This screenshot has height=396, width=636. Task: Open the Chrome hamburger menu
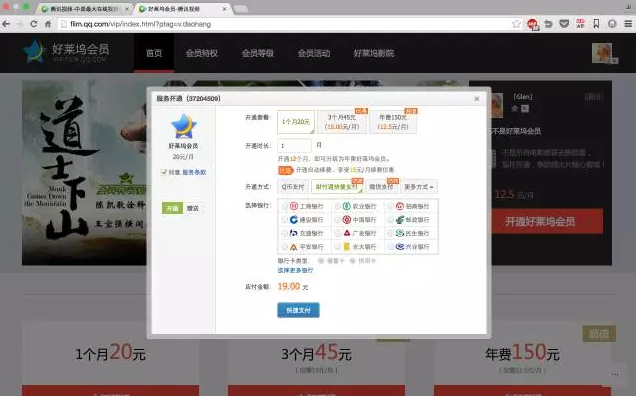pos(628,24)
